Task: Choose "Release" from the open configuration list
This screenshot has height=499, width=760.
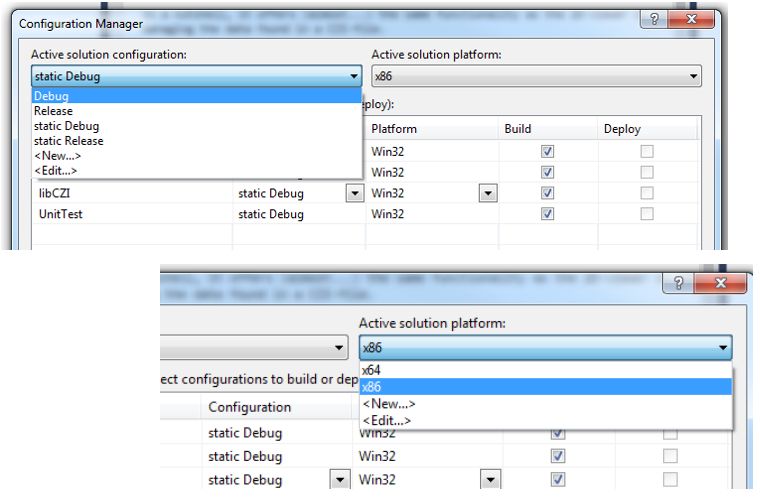Action: click(197, 111)
